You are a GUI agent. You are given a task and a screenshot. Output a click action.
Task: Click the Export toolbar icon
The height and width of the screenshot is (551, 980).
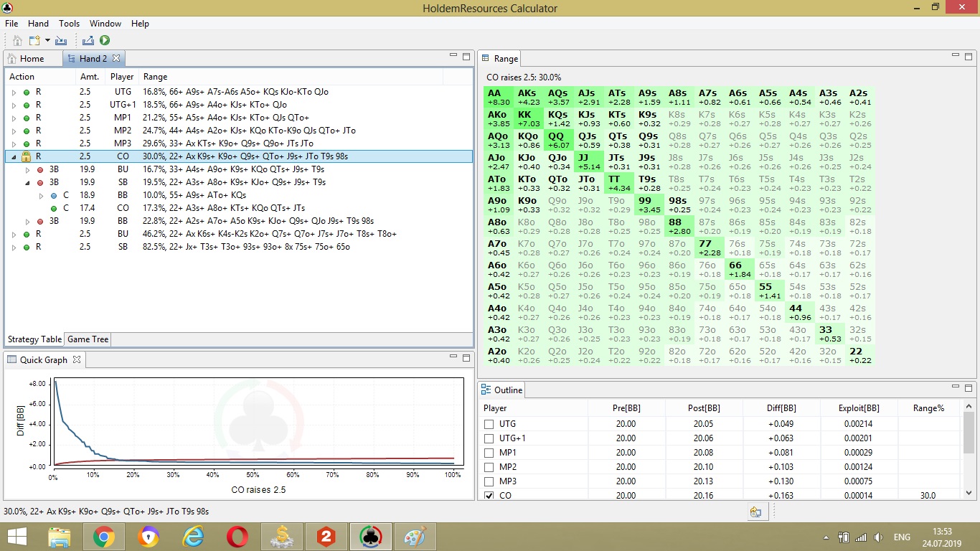pos(88,41)
